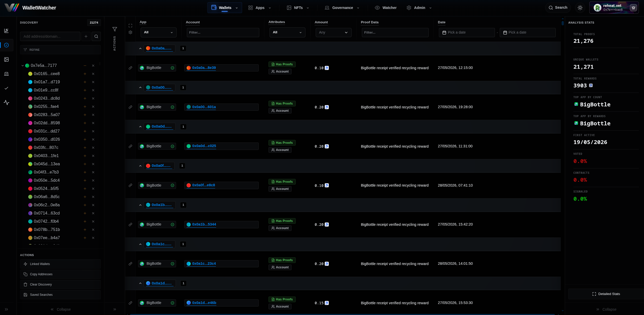Open account link 0x0a1d...e46b
Screen dimensions: 644x315
pos(204,303)
